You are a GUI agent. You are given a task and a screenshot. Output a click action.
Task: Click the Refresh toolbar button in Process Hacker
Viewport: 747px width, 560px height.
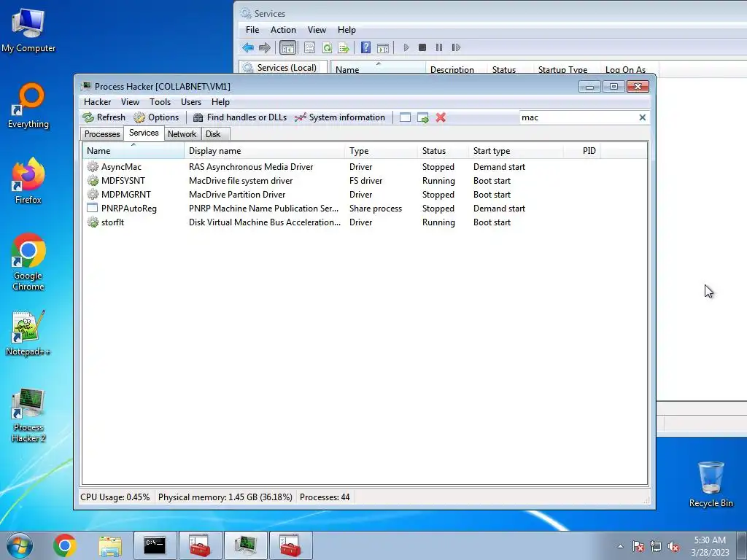[x=104, y=117]
